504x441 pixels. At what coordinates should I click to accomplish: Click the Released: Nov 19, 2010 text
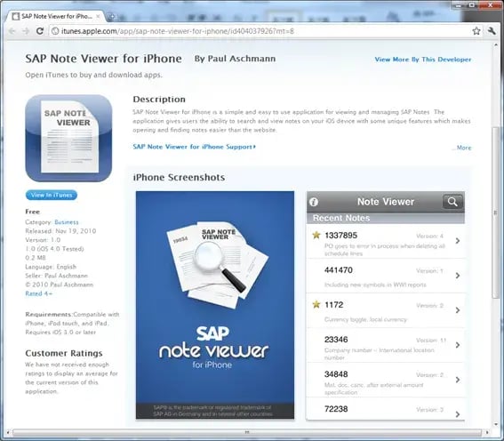coord(60,231)
